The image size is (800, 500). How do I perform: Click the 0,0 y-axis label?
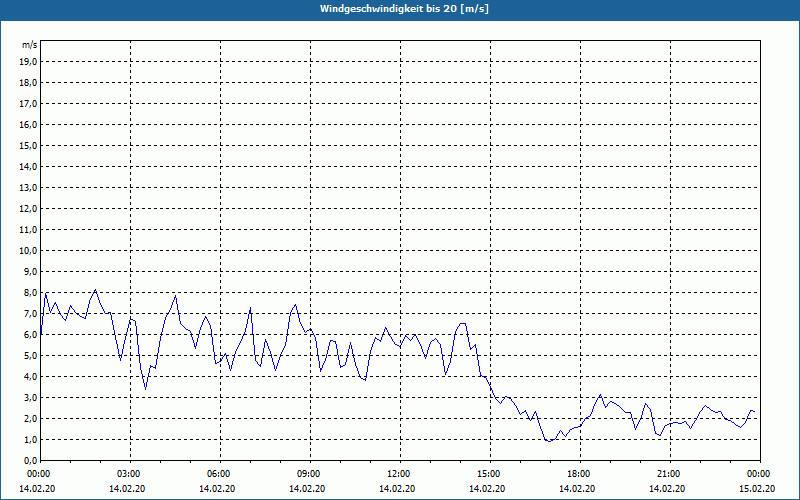pyautogui.click(x=30, y=460)
